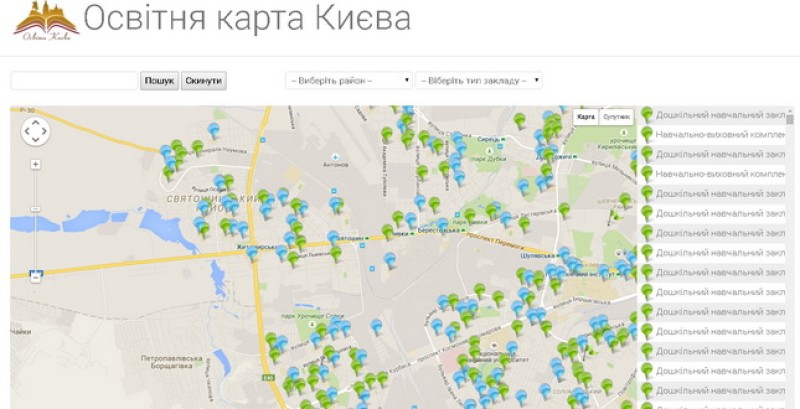Screen dimensions: 800x409
Task: Click the Пошук search button
Action: [x=160, y=81]
